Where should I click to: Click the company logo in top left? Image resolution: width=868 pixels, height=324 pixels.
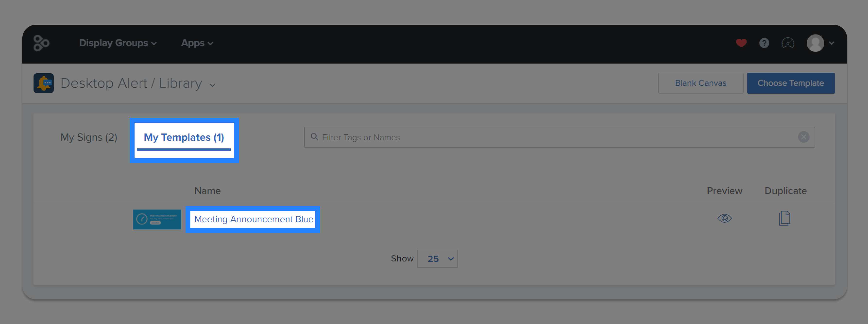41,43
